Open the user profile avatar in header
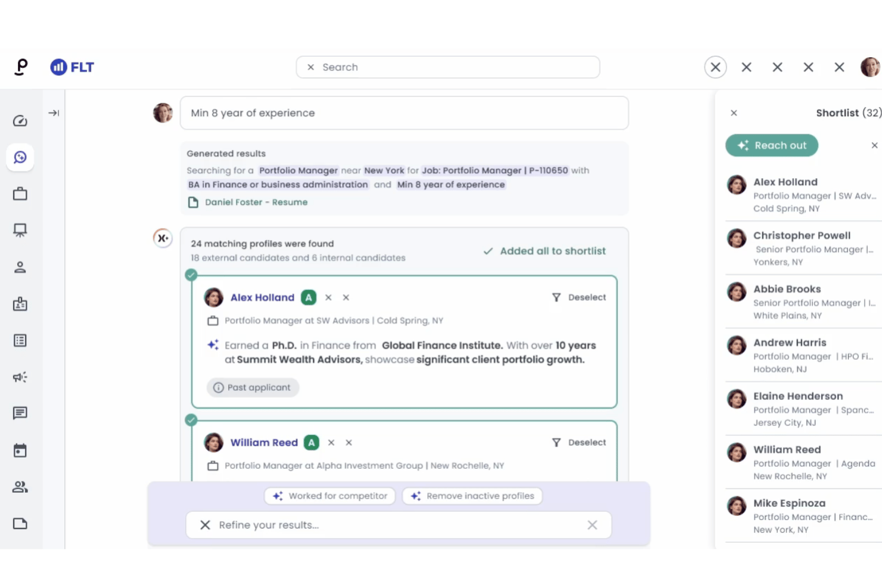The image size is (882, 588). click(870, 67)
